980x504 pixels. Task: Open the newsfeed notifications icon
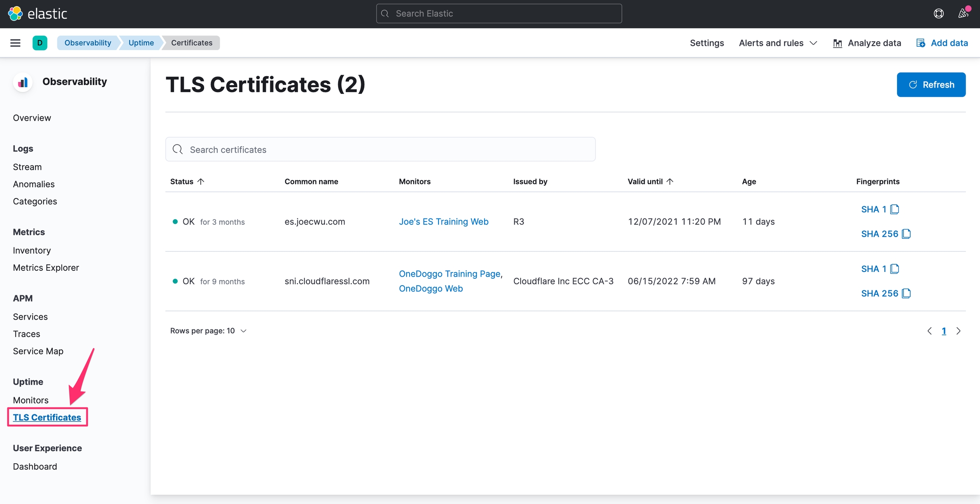[x=963, y=13]
